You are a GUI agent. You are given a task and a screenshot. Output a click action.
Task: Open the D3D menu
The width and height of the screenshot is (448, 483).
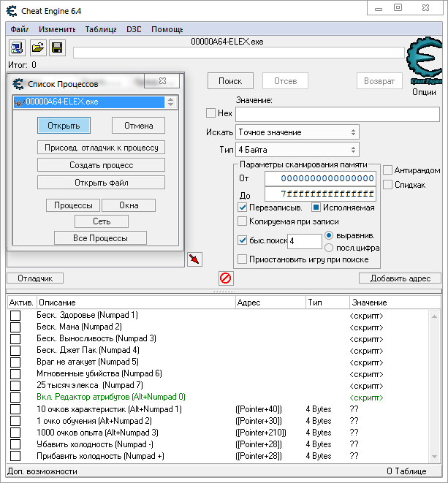tap(134, 29)
